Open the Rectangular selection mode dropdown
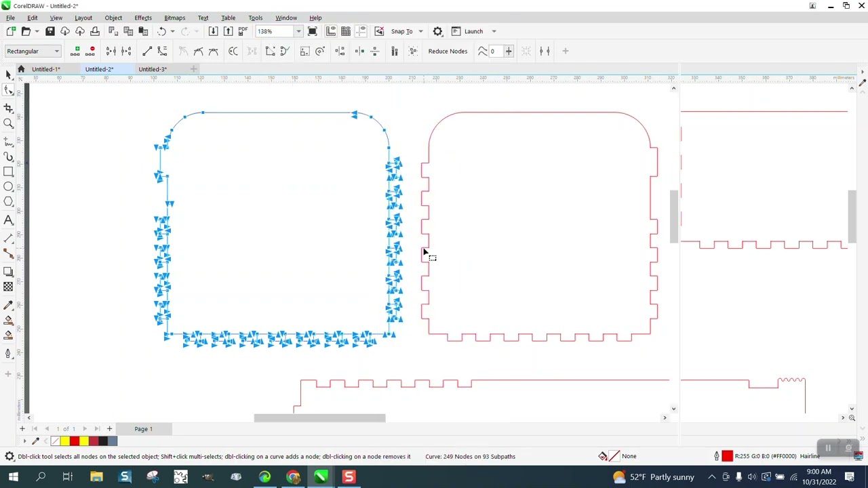Screen dimensions: 868x488 point(33,51)
